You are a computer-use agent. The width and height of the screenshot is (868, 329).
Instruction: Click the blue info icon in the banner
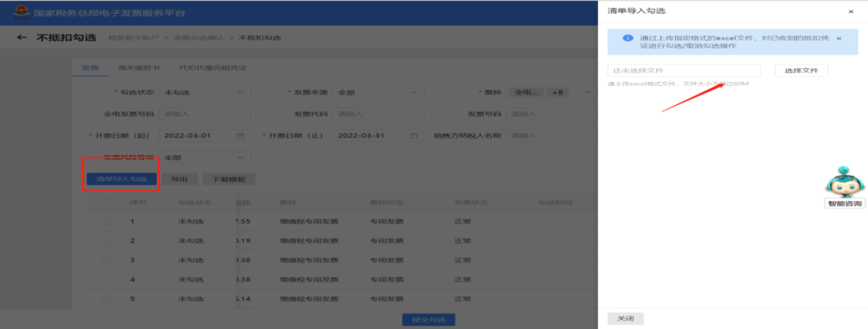627,39
